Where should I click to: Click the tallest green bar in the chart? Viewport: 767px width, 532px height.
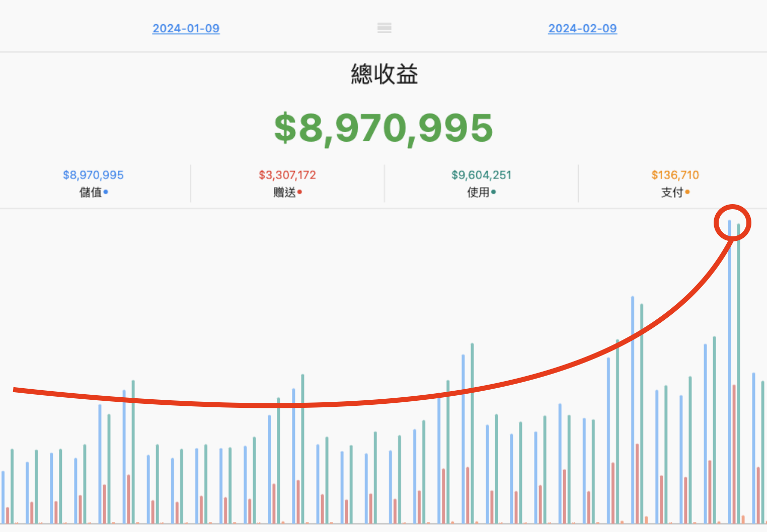click(x=738, y=374)
